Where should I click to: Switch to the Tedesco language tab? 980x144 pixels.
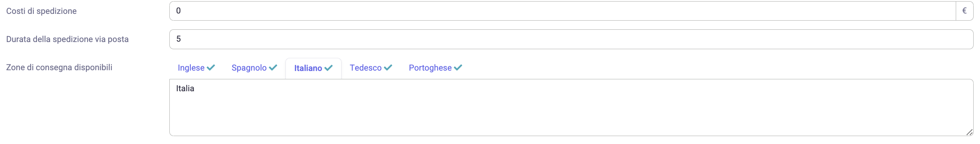click(x=371, y=68)
